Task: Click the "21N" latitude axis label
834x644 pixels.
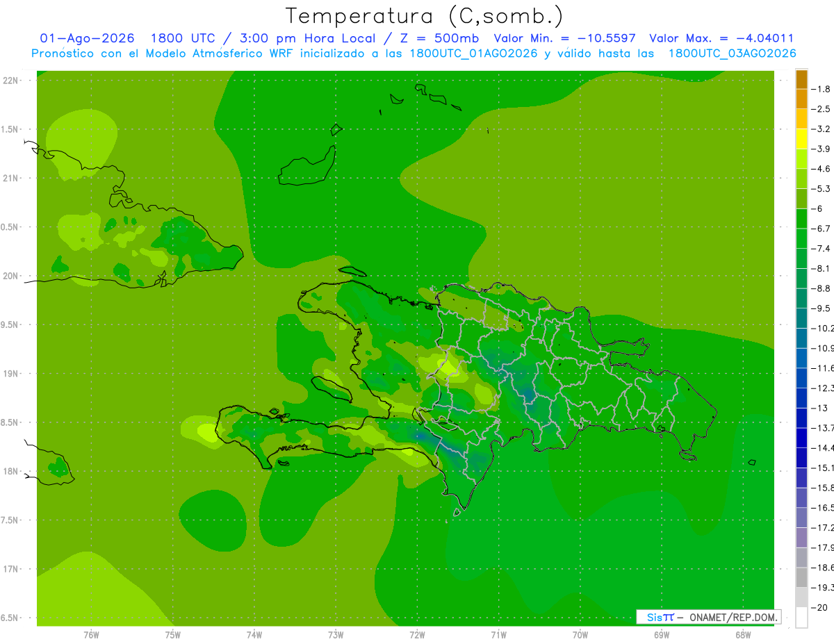Action: click(12, 179)
